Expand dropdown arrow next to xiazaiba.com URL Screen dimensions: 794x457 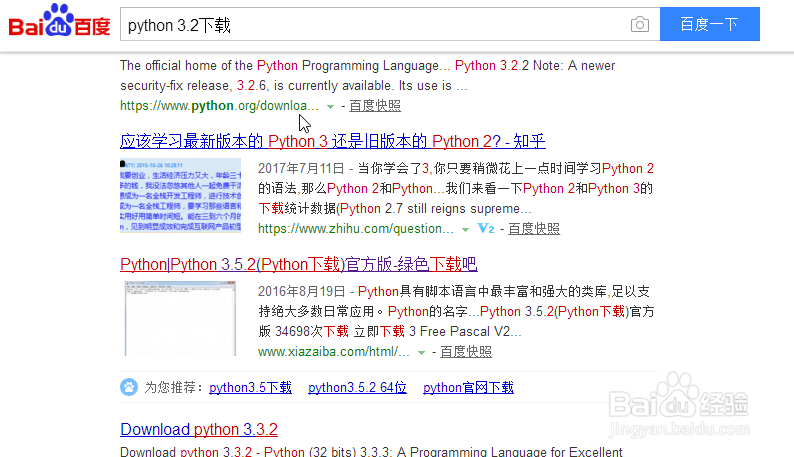(x=421, y=353)
